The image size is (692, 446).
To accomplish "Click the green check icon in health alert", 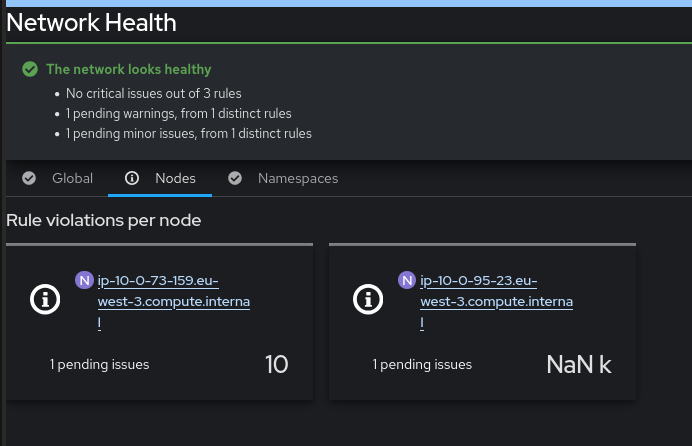I will 30,69.
